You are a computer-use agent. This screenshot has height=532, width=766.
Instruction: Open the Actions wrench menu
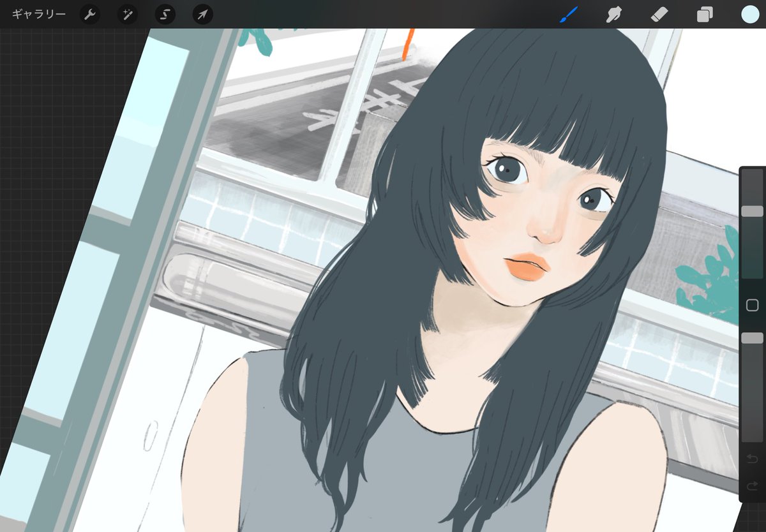coord(90,14)
